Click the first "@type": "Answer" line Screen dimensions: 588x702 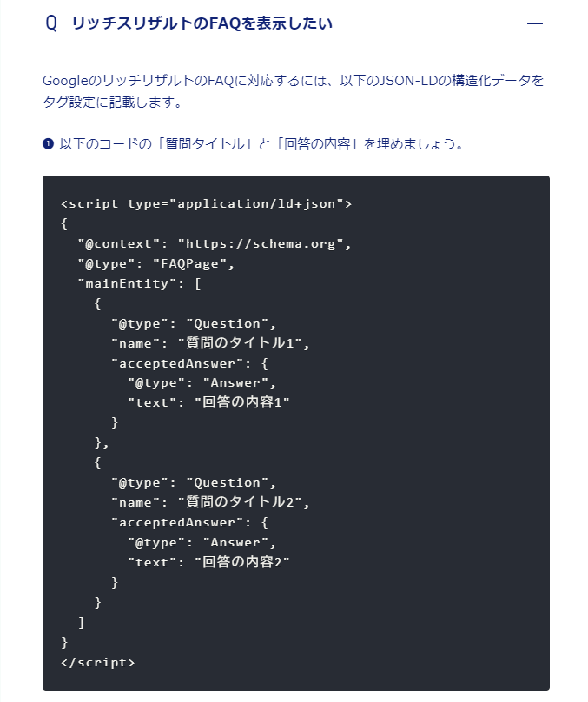[202, 383]
